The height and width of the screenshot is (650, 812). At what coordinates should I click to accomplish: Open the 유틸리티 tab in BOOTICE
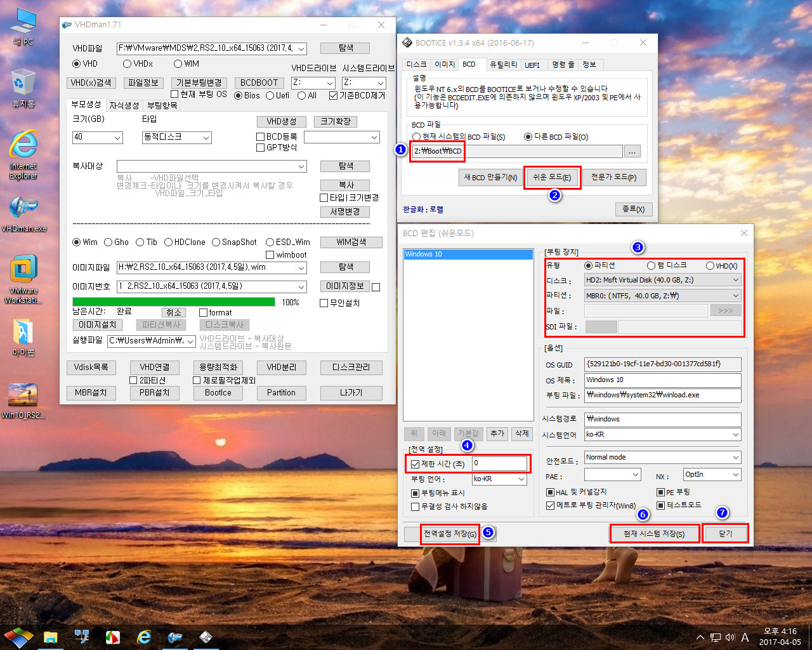[x=503, y=65]
